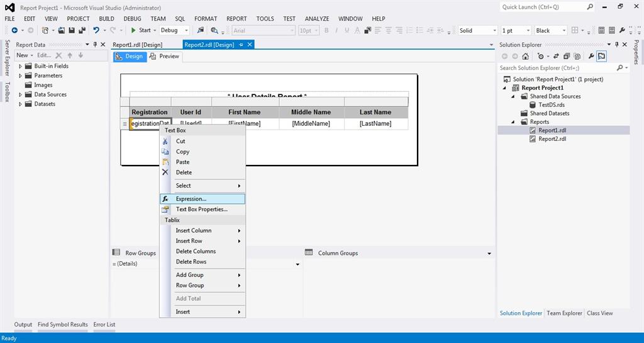Screen dimensions: 644x343
Task: Close the Report Data panel
Action: pos(103,44)
